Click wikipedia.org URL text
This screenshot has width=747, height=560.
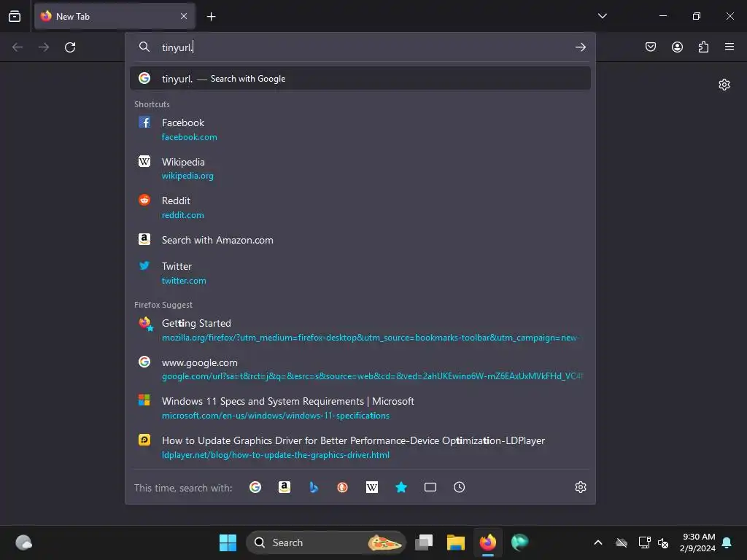(187, 176)
